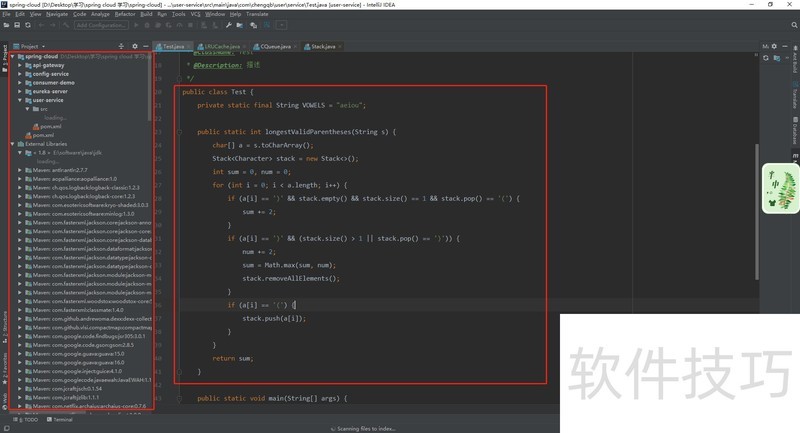The height and width of the screenshot is (433, 800).
Task: Click the Project panel vertical scrollbar
Action: [x=150, y=87]
